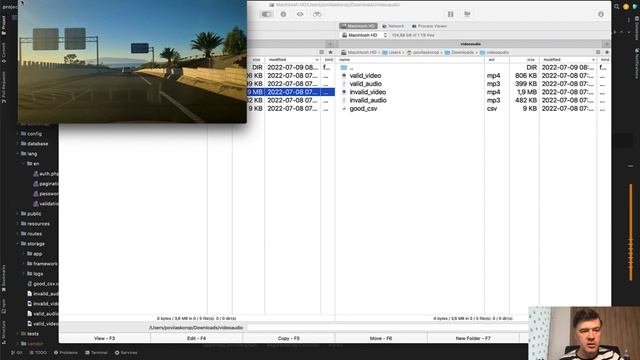Open the Git tool window in IDE
This screenshot has height=360, width=640.
point(17,353)
